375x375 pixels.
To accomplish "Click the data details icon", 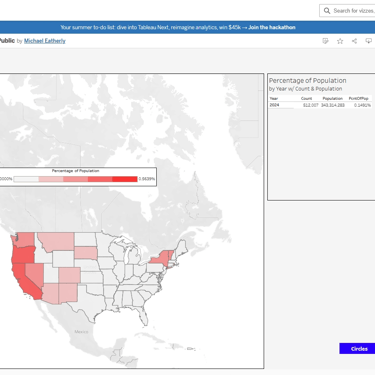I will [x=325, y=41].
